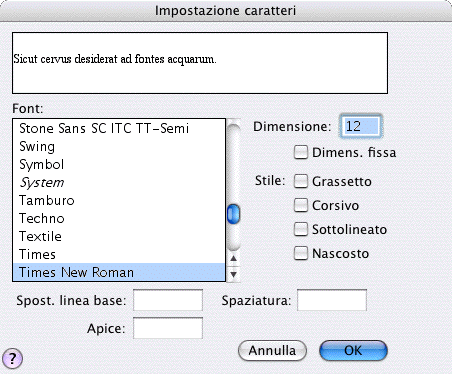Toggle the Grassetto style checkbox
Image resolution: width=452 pixels, height=374 pixels.
(301, 181)
